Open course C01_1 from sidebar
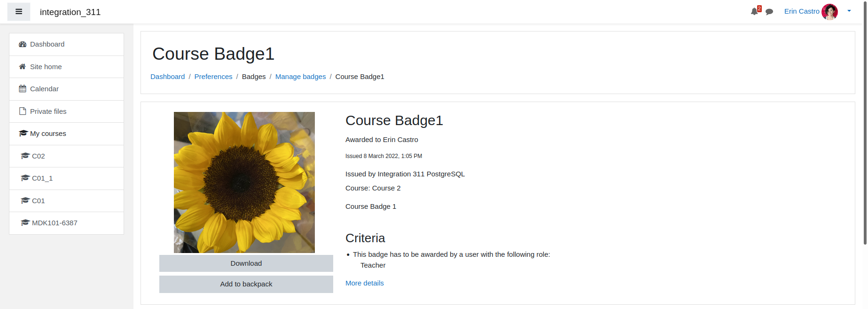 [66, 178]
